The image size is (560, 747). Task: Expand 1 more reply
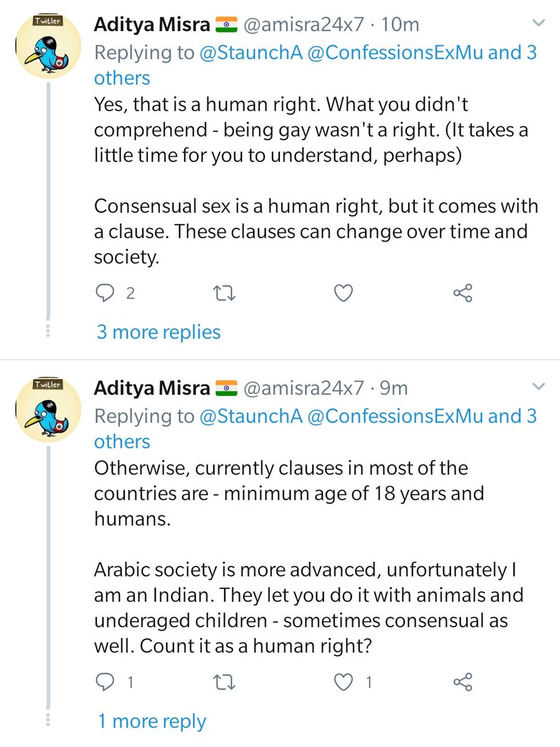(152, 721)
